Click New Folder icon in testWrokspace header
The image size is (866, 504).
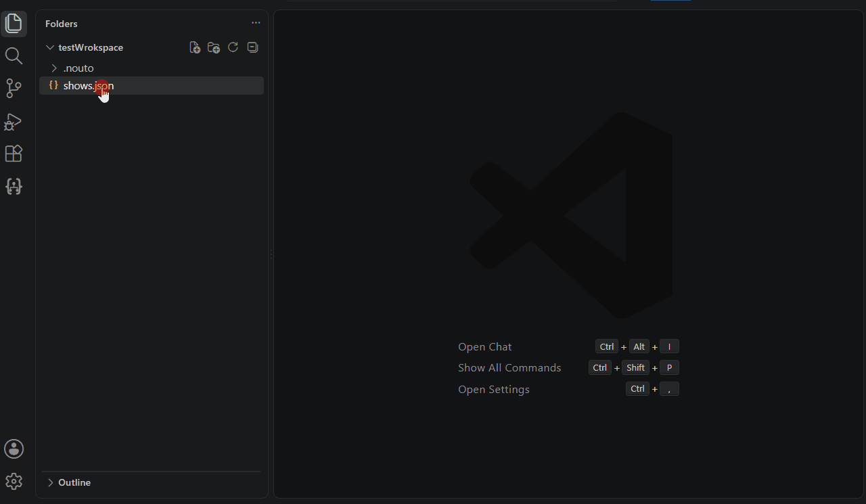point(214,47)
